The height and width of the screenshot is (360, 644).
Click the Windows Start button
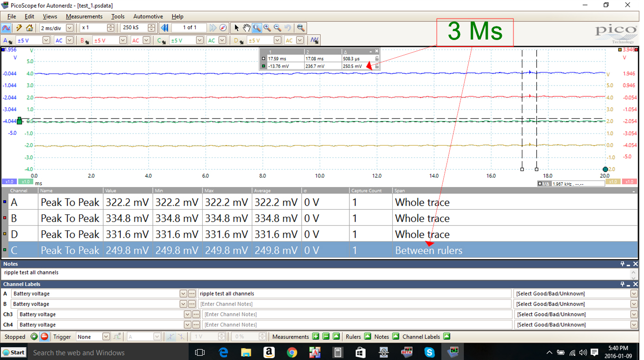[x=13, y=353]
